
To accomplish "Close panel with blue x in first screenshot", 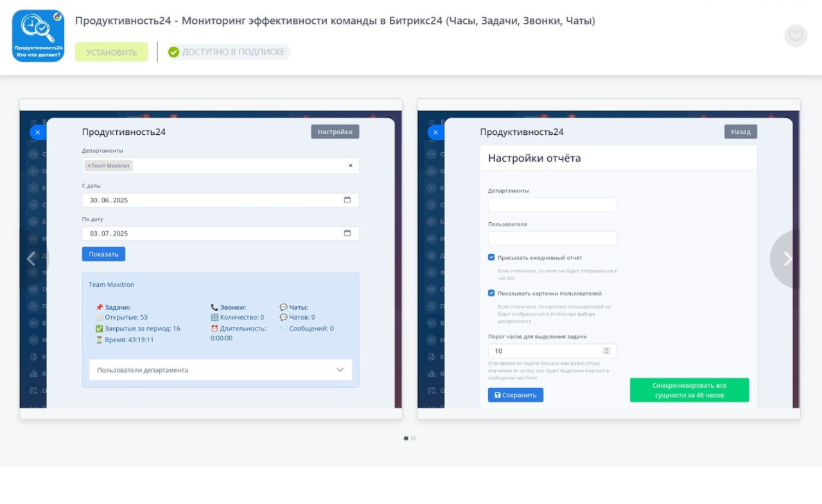I will tap(37, 132).
